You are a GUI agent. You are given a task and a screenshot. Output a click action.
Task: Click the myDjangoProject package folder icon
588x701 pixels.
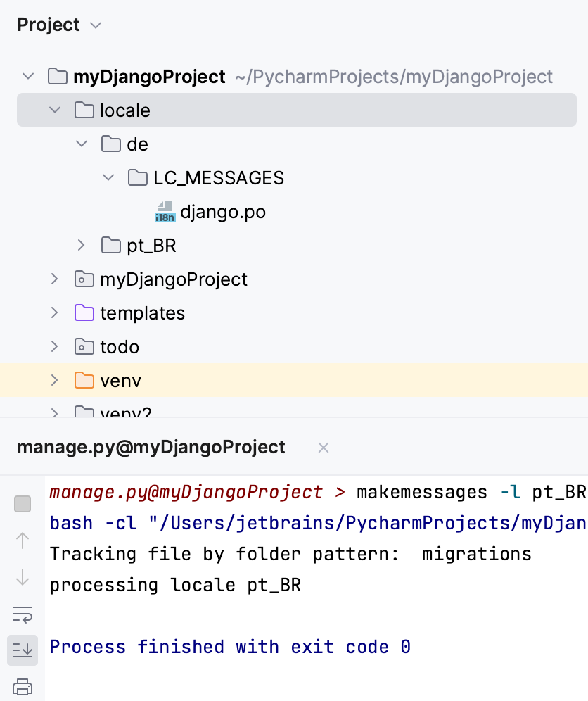coord(84,279)
